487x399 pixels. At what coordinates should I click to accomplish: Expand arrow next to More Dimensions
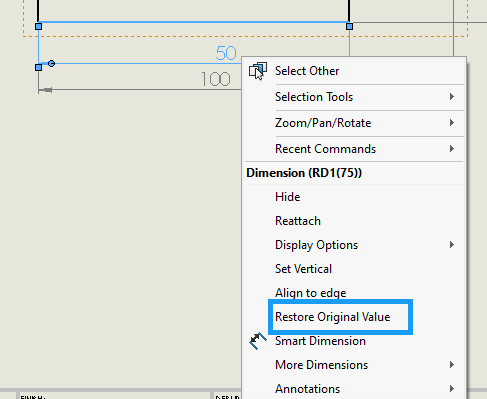(x=452, y=365)
